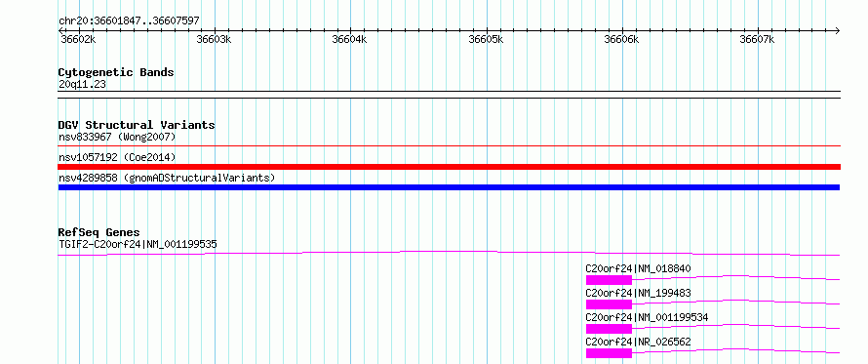Open the C20orf24|NM_199483 transcript label
The width and height of the screenshot is (868, 364).
click(638, 293)
